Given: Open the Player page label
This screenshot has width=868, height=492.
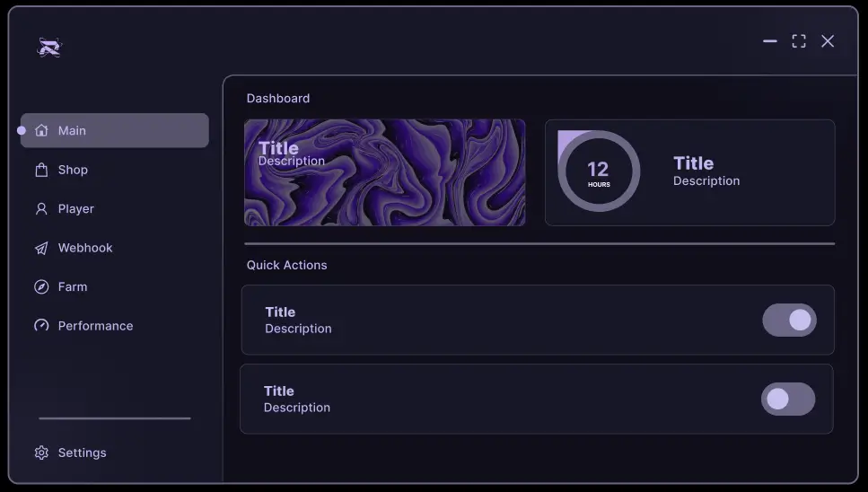Looking at the screenshot, I should tap(76, 208).
